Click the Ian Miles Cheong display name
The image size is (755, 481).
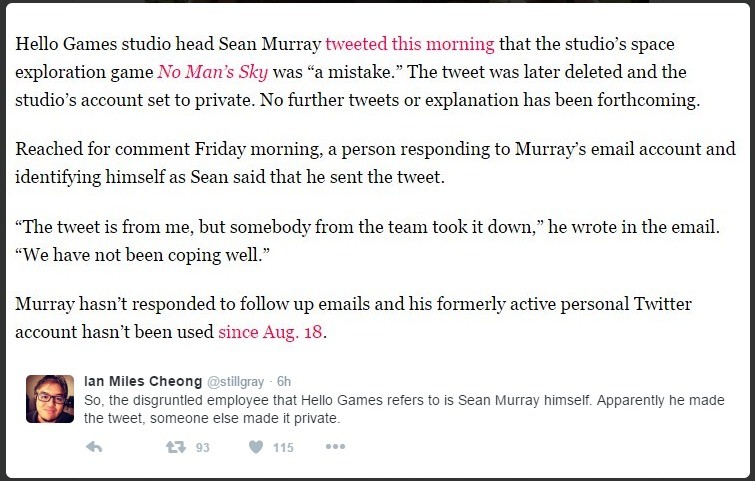click(x=143, y=381)
